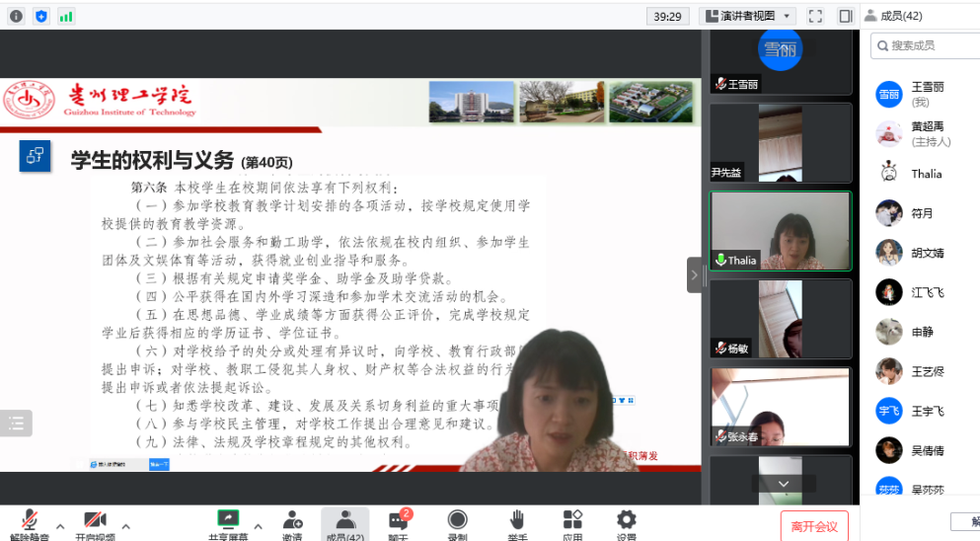980x541 pixels.
Task: Open the chat with unread messages
Action: (399, 520)
